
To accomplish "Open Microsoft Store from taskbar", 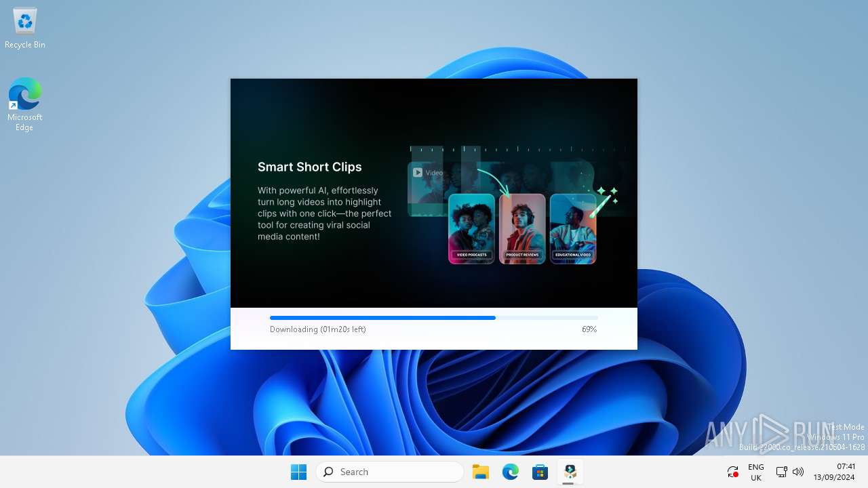I will tap(540, 472).
